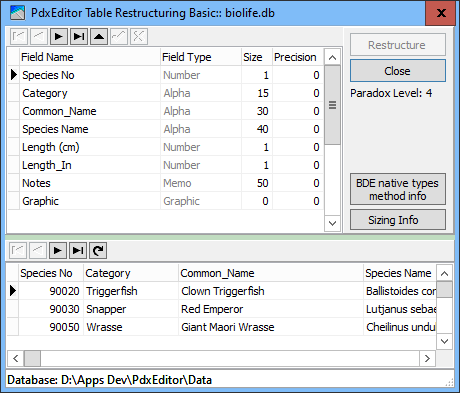This screenshot has width=460, height=393.
Task: Click first record button in field navigator
Action: 19,36
